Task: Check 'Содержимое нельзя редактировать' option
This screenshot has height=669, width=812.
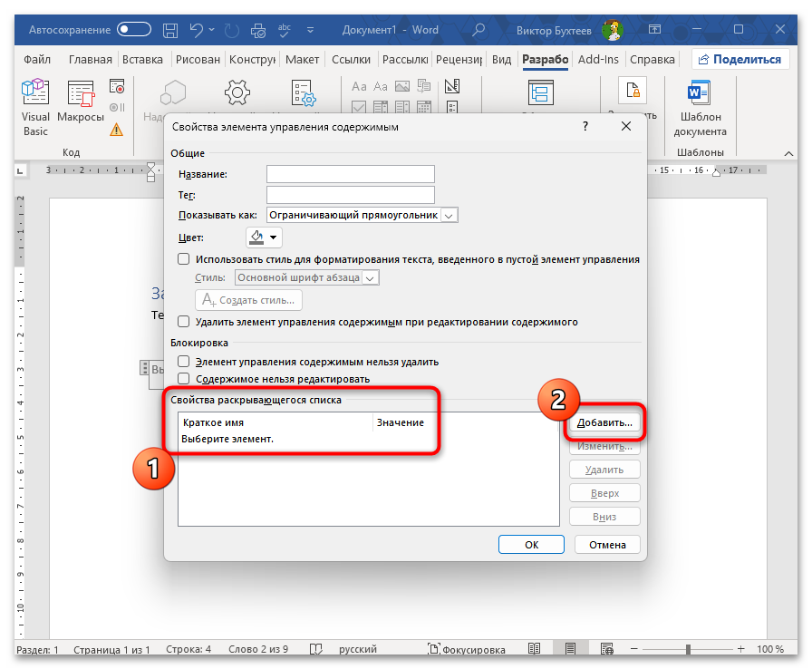Action: click(184, 379)
